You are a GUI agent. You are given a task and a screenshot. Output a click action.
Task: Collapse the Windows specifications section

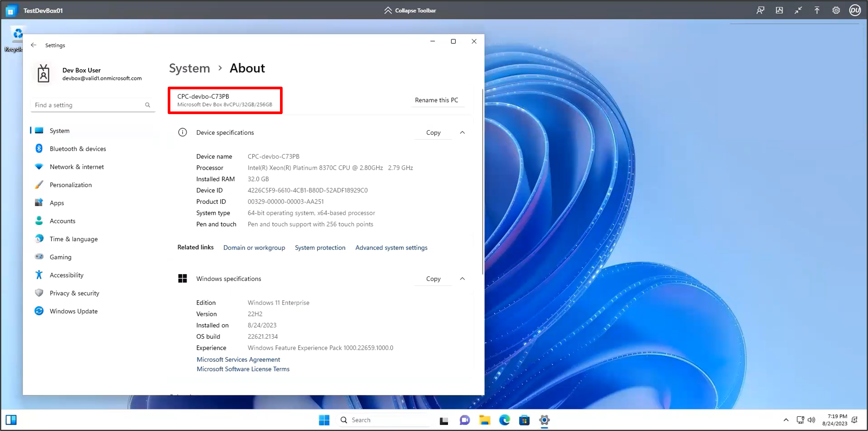[462, 279]
